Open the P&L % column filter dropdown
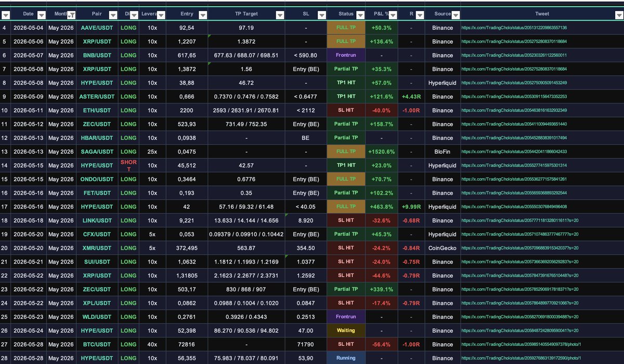This screenshot has width=624, height=364. tap(393, 15)
